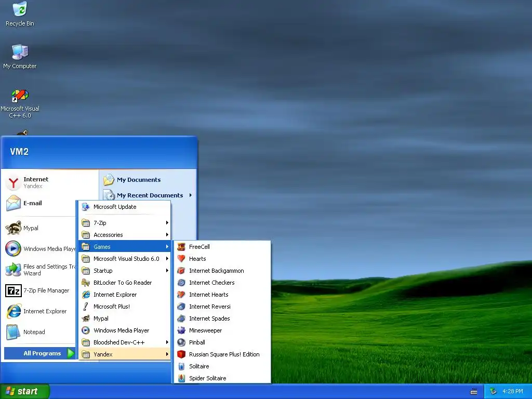Open Internet Explorer icon in All Programs list
This screenshot has height=399, width=532.
[86, 295]
